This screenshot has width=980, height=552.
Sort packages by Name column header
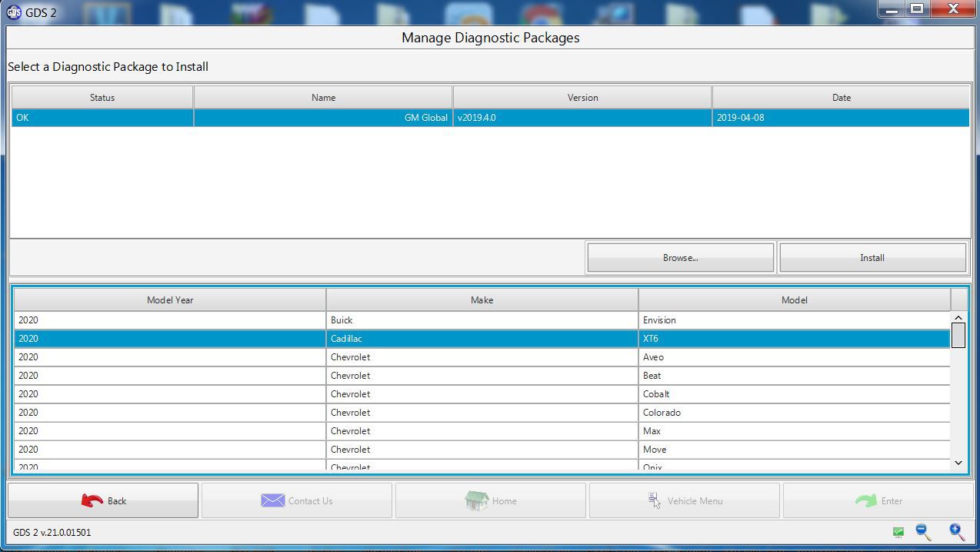tap(323, 98)
